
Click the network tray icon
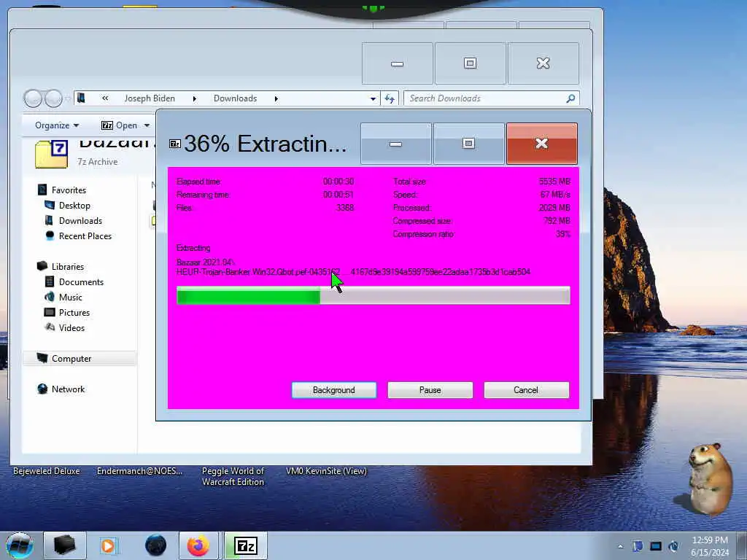tap(656, 546)
